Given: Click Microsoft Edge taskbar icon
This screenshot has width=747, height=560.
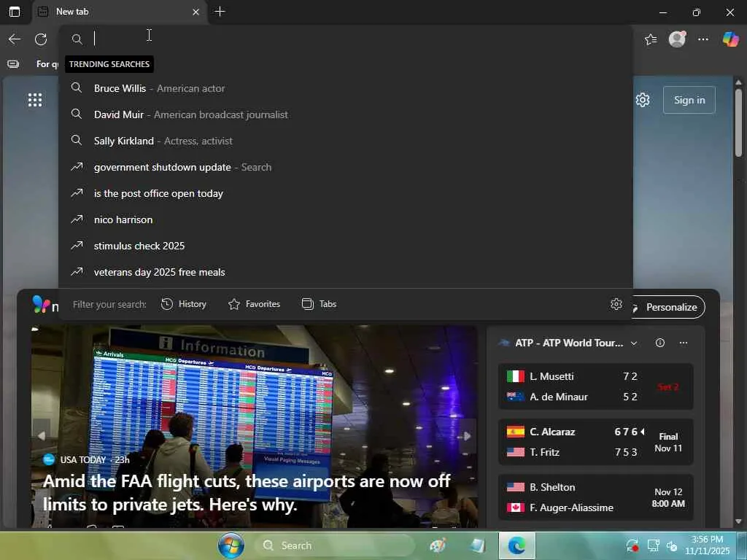Looking at the screenshot, I should (x=517, y=545).
